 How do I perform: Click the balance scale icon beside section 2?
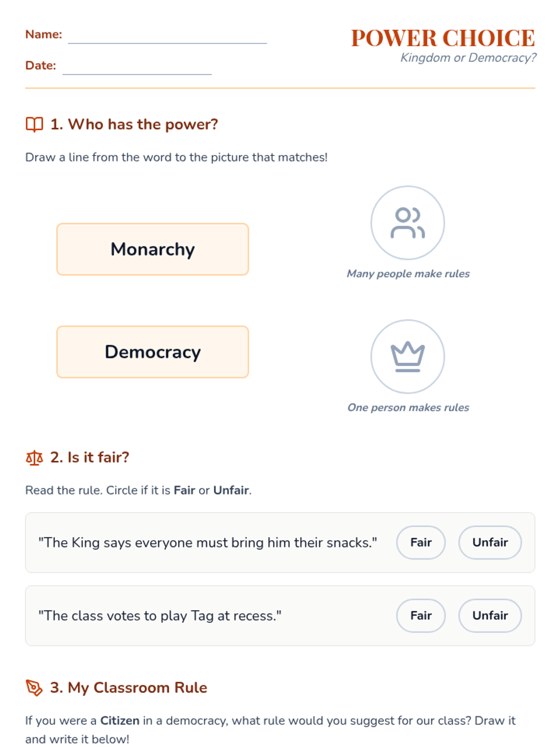[34, 458]
